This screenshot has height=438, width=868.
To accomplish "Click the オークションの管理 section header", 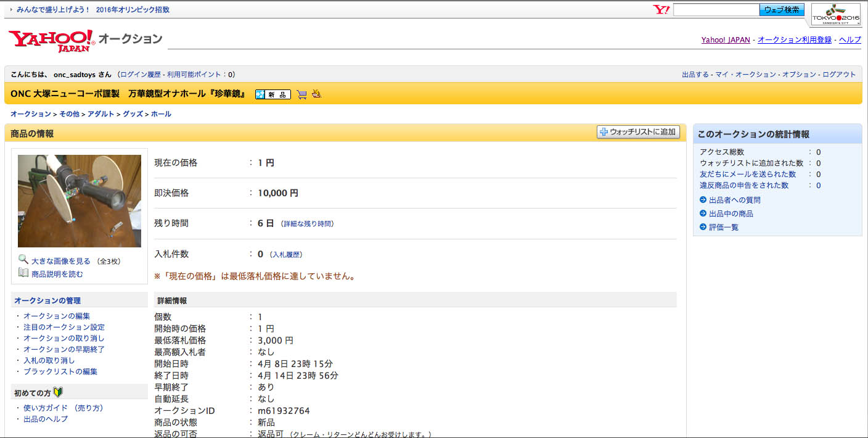I will coord(47,300).
